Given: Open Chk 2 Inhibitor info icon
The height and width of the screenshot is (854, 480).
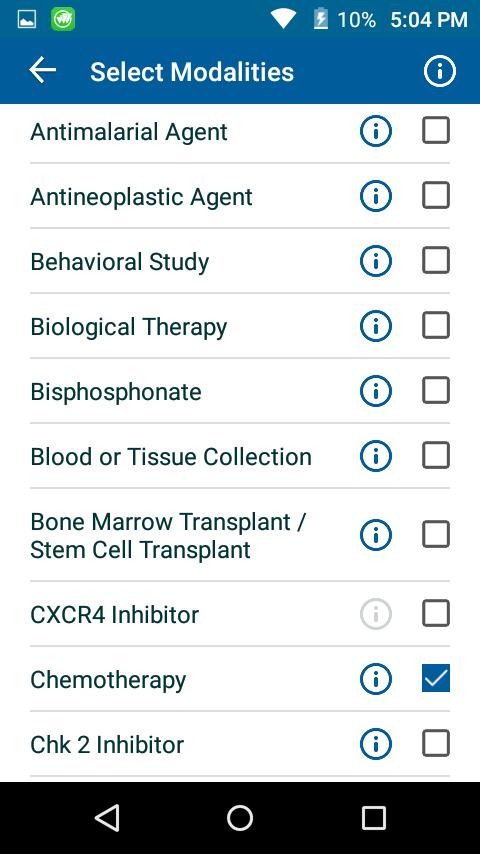Looking at the screenshot, I should [376, 743].
